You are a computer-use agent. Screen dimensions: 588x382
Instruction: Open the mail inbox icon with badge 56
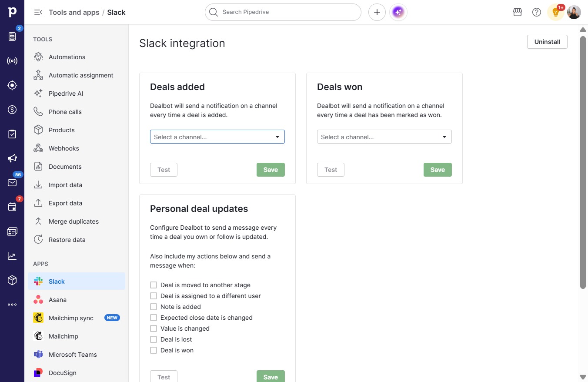[x=12, y=183]
